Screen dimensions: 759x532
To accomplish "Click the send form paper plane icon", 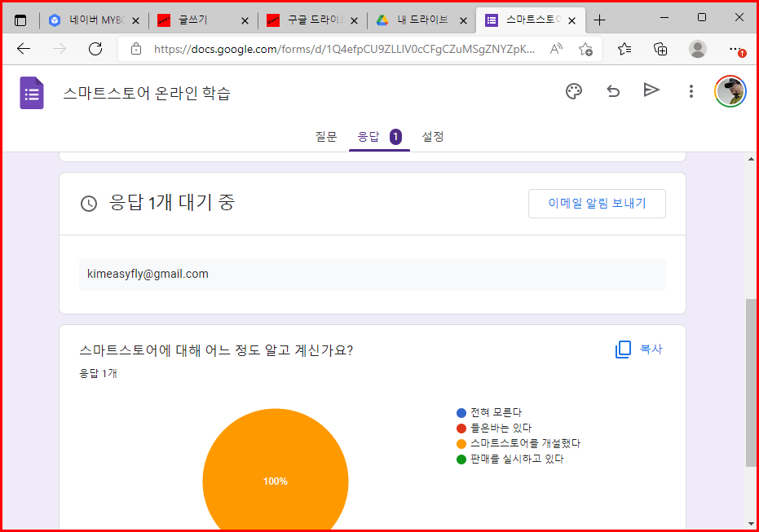I will [x=651, y=90].
